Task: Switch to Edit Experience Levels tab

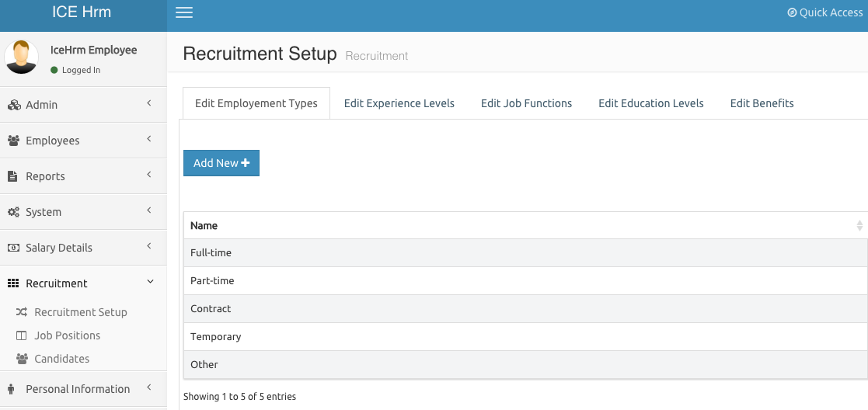Action: (399, 103)
